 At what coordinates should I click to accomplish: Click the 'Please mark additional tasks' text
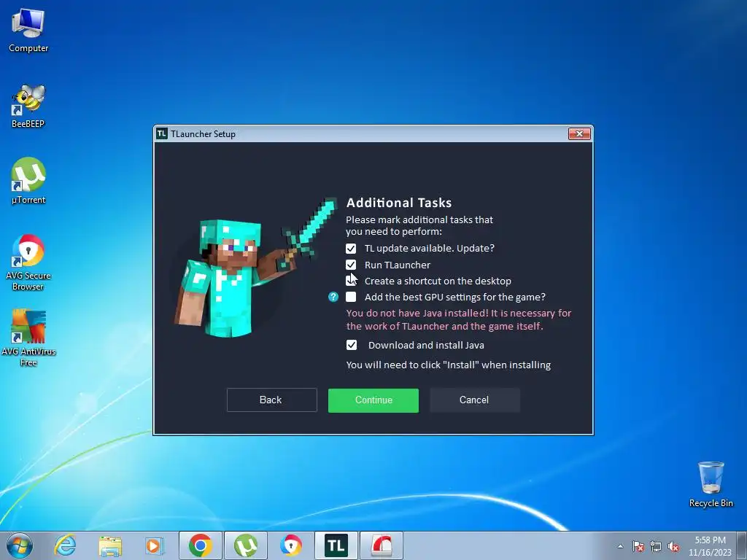point(419,226)
